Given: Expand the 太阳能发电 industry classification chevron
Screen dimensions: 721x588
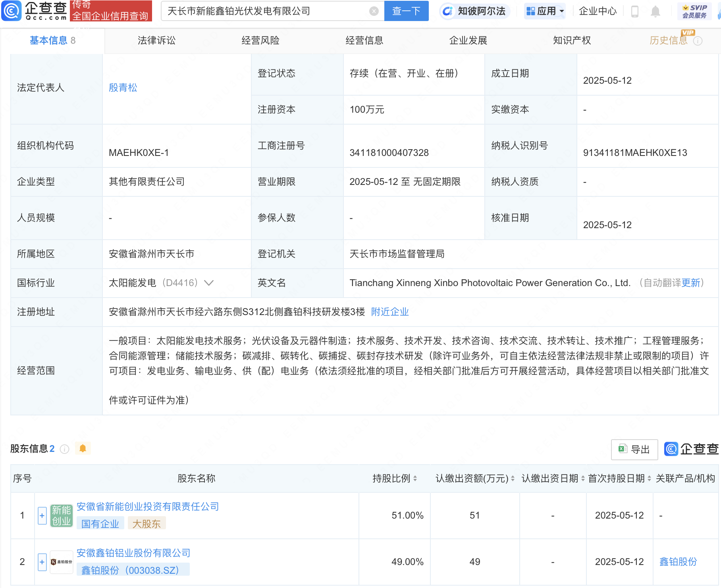Looking at the screenshot, I should (209, 283).
